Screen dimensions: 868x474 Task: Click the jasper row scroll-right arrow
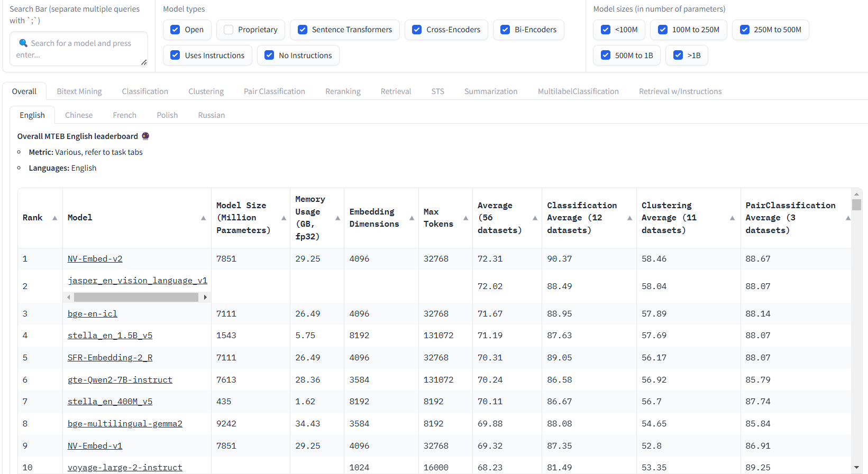[205, 298]
